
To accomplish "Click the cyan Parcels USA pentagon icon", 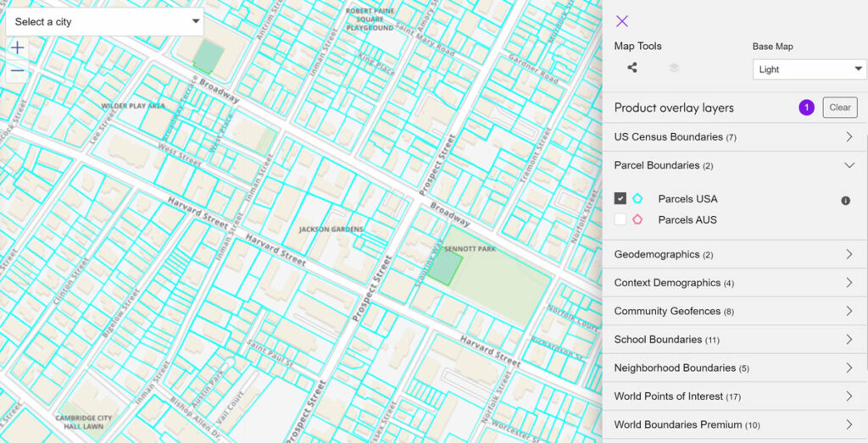I will (x=637, y=199).
